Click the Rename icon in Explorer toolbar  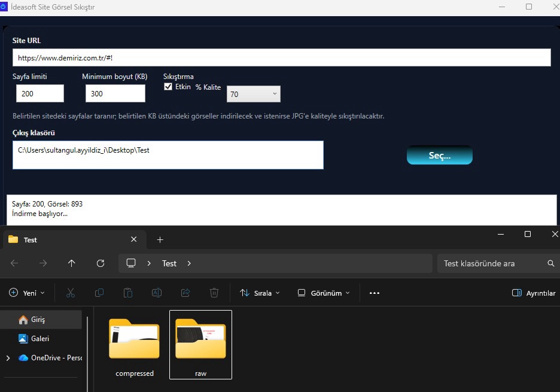point(157,293)
